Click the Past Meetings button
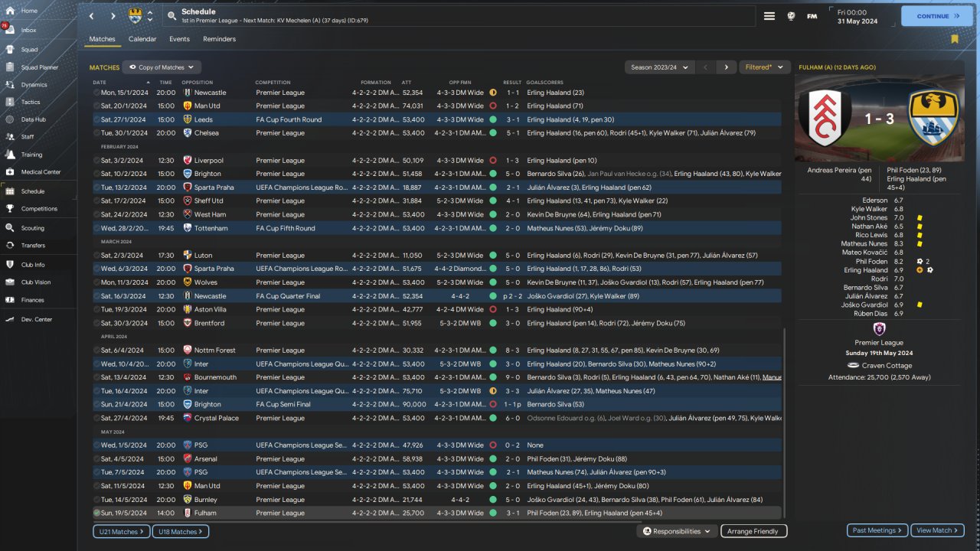Viewport: 980px width, 551px height. point(877,530)
